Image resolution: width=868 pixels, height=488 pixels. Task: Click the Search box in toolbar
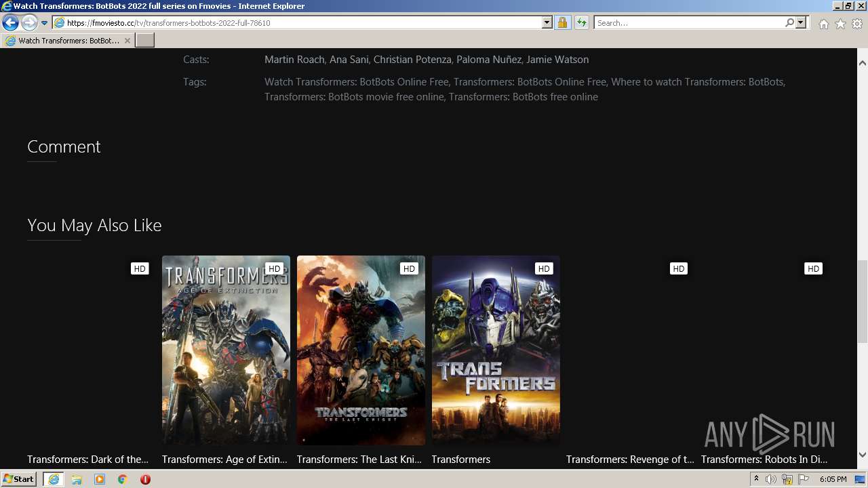689,23
